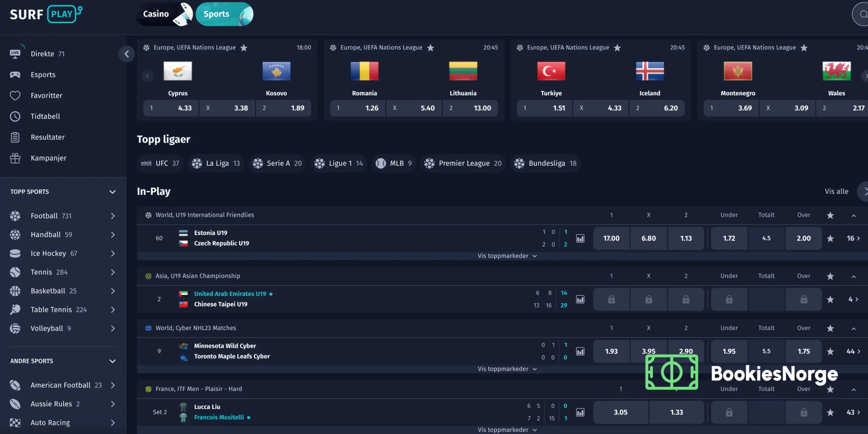
Task: Collapse the TOPP SPORTS section
Action: click(112, 192)
